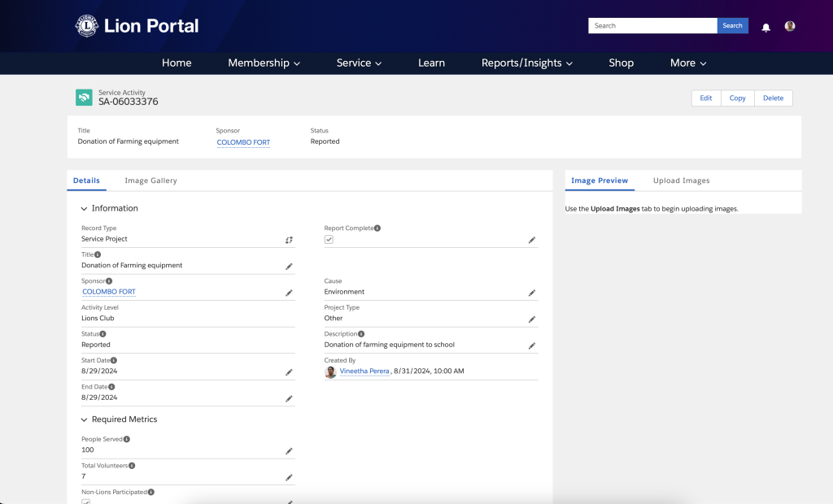Edit the Title field pencil
This screenshot has height=504, width=833.
[x=289, y=267]
